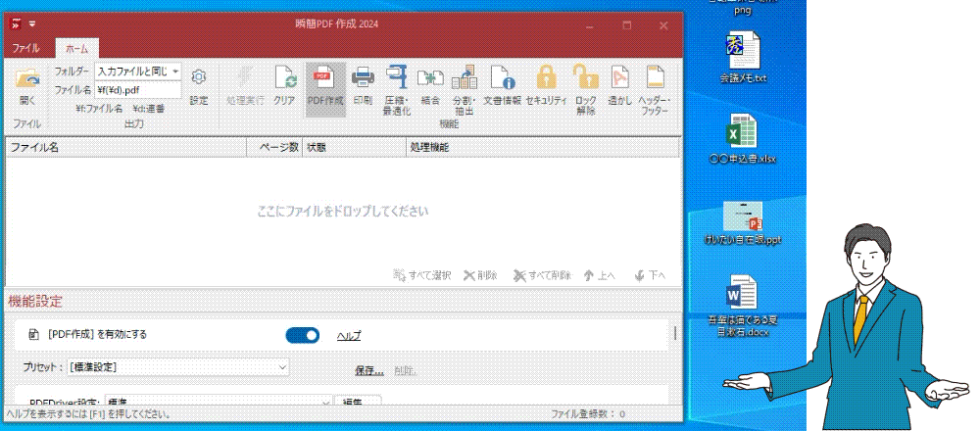Open the 文書情報 document info tool

[x=502, y=85]
